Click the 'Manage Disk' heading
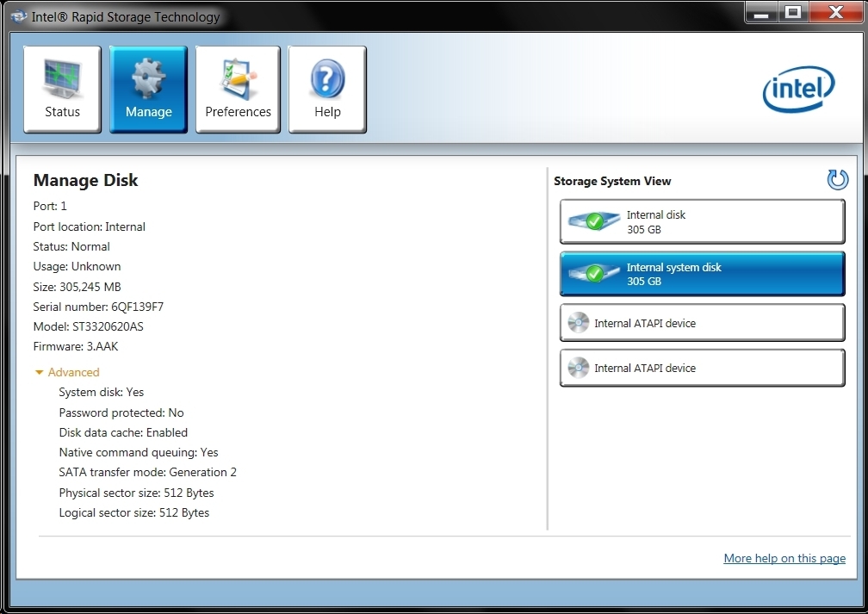868x614 pixels. [x=85, y=181]
